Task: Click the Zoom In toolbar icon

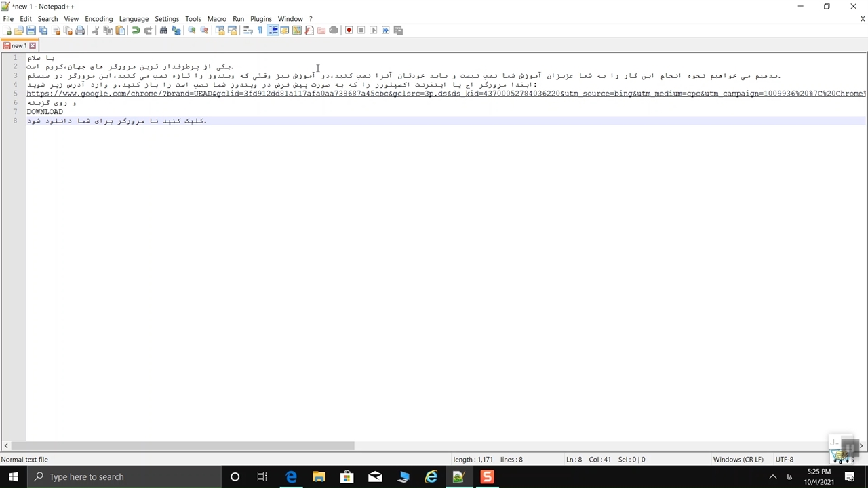Action: (192, 30)
